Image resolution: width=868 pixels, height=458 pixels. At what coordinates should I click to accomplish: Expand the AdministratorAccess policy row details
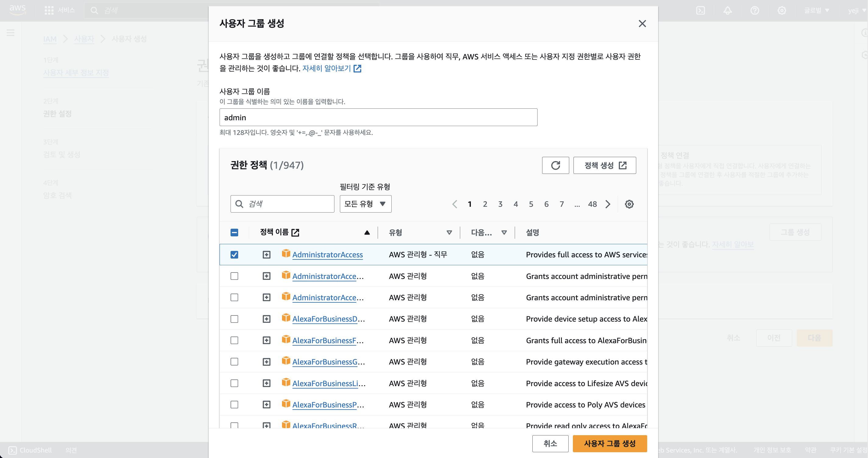(x=266, y=255)
